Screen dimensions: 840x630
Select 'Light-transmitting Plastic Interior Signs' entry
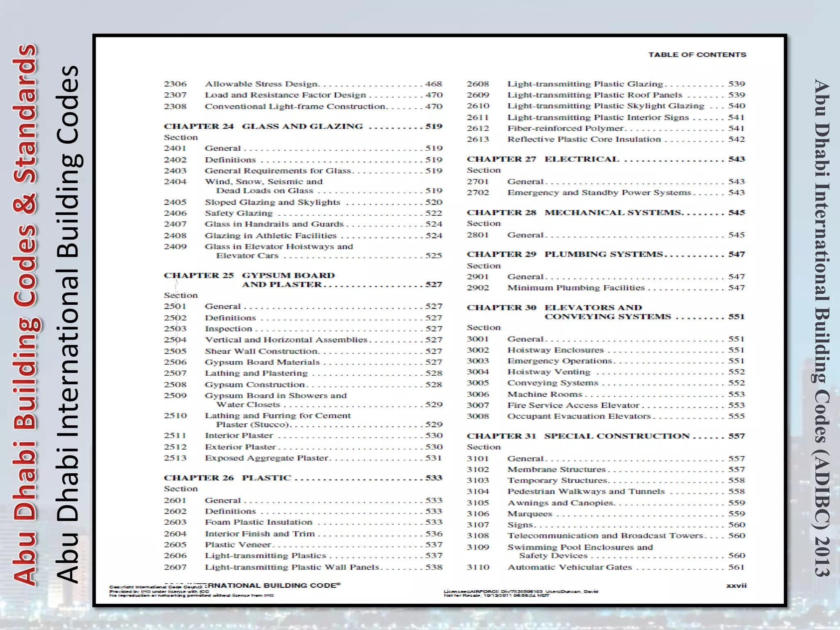tap(606, 117)
